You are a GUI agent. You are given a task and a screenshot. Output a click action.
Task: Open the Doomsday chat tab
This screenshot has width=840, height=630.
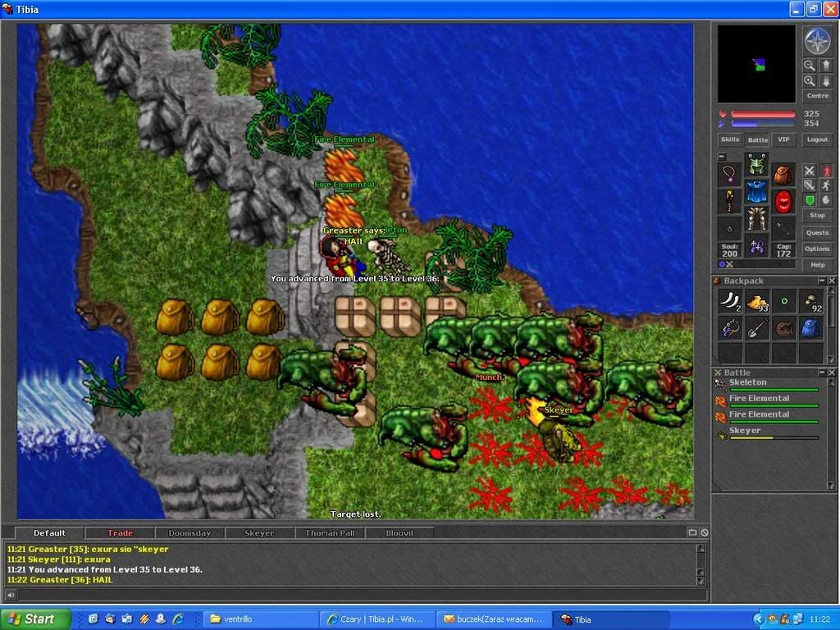tap(189, 533)
